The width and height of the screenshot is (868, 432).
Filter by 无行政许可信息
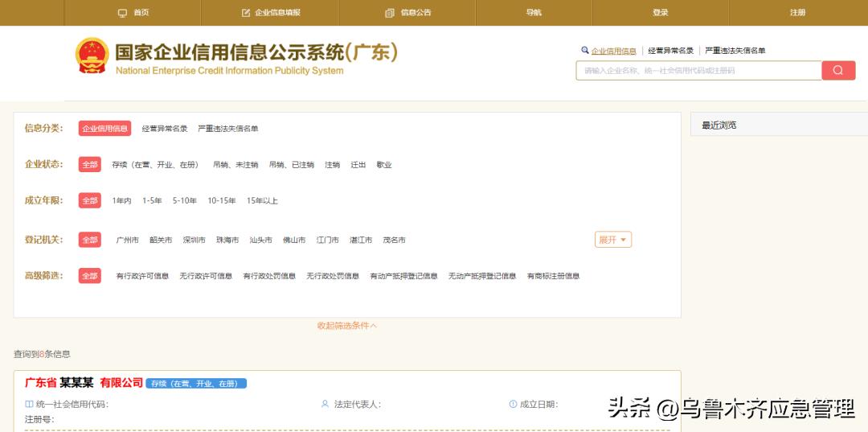pos(206,276)
